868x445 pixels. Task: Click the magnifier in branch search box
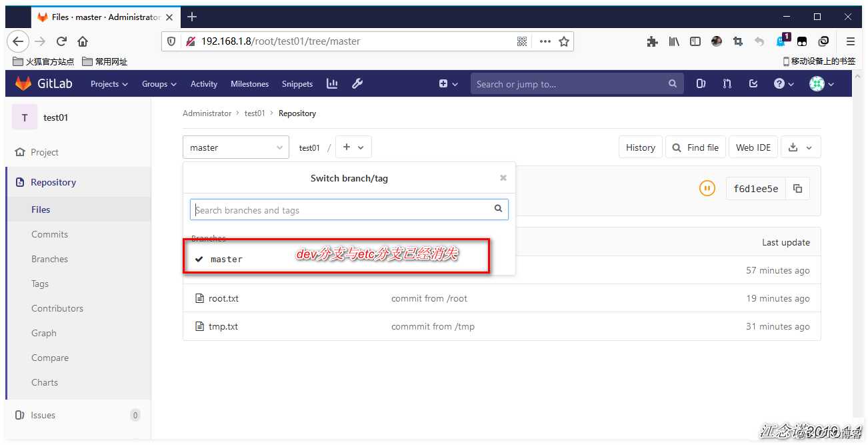[498, 209]
